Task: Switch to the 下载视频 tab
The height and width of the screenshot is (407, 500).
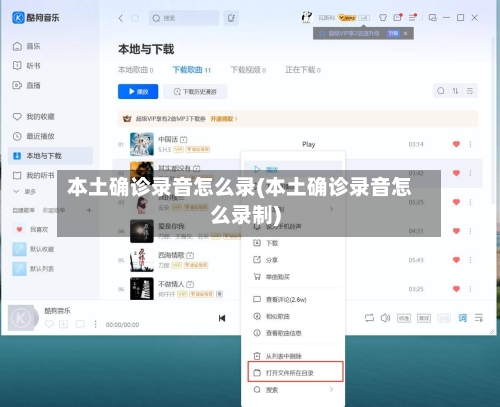Action: coord(248,70)
